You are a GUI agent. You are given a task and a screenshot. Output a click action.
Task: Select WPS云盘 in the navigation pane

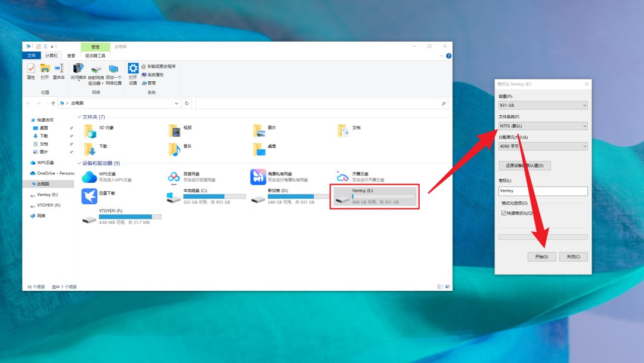[x=42, y=162]
